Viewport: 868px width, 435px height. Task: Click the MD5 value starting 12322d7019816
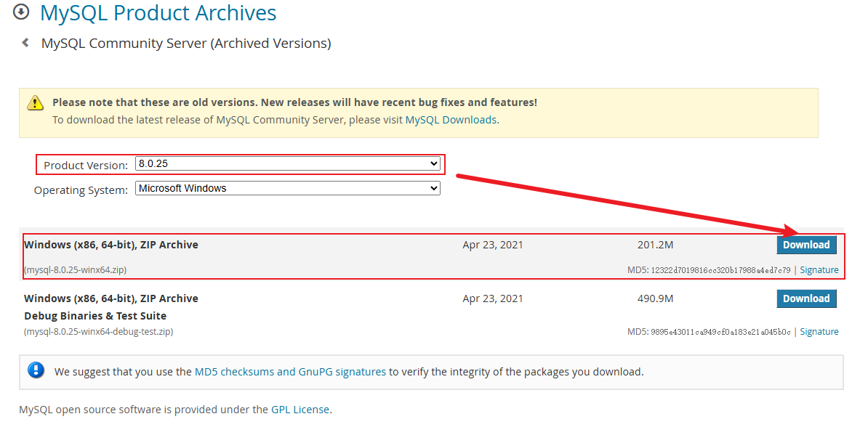720,270
